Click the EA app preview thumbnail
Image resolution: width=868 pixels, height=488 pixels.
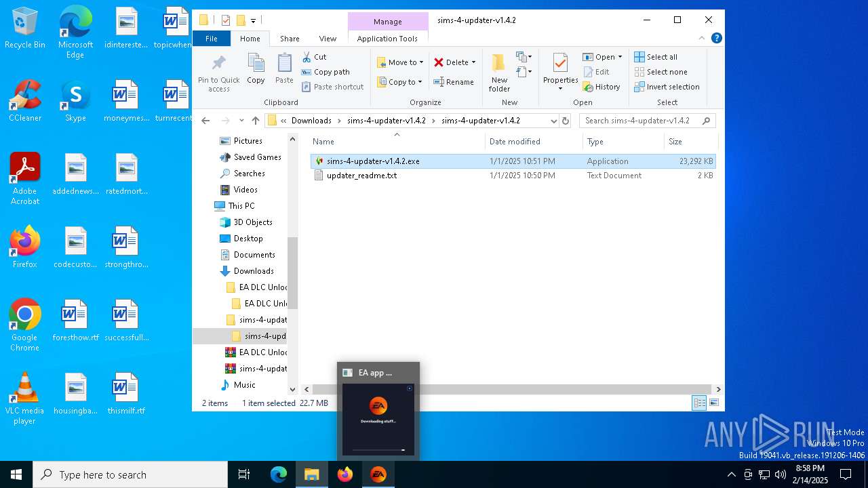coord(378,419)
